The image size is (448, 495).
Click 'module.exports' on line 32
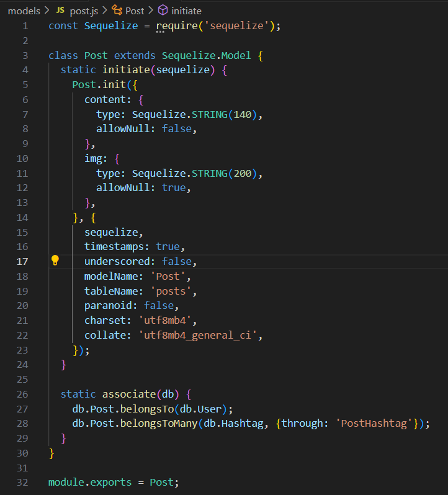tap(90, 483)
